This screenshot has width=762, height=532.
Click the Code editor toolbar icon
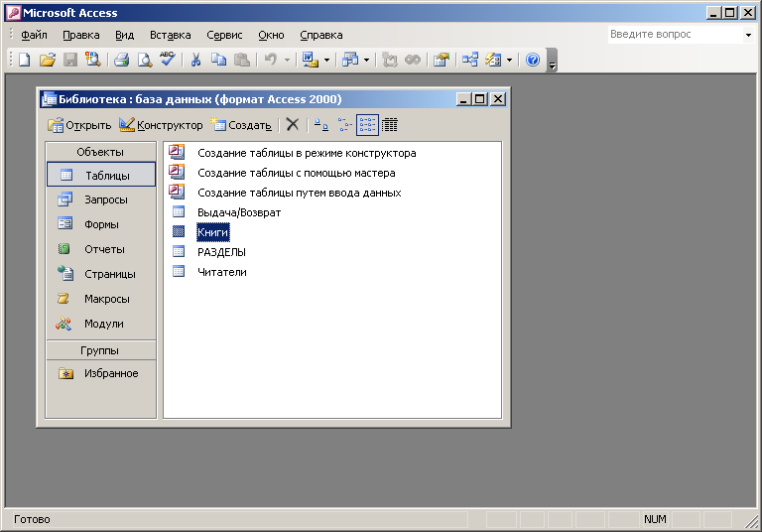(x=389, y=60)
